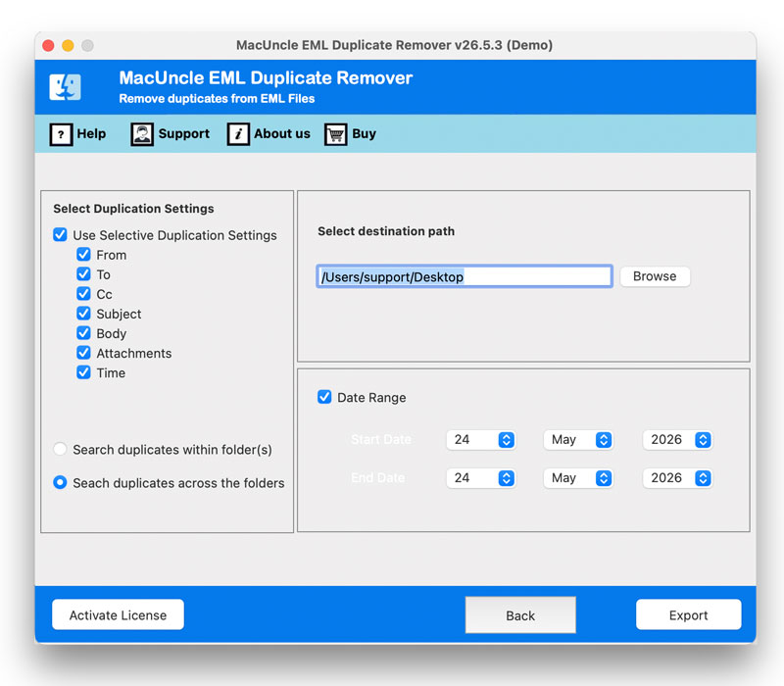Open the About us toolbar label

[x=281, y=134]
